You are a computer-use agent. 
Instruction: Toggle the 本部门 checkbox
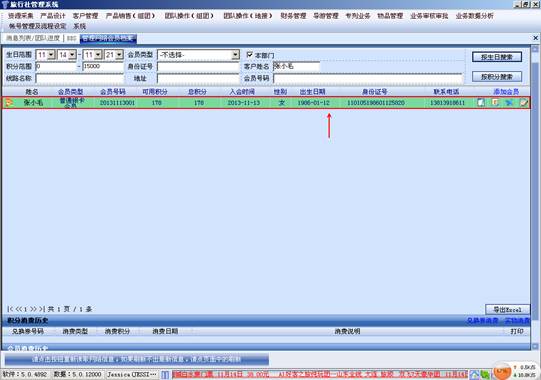point(250,55)
